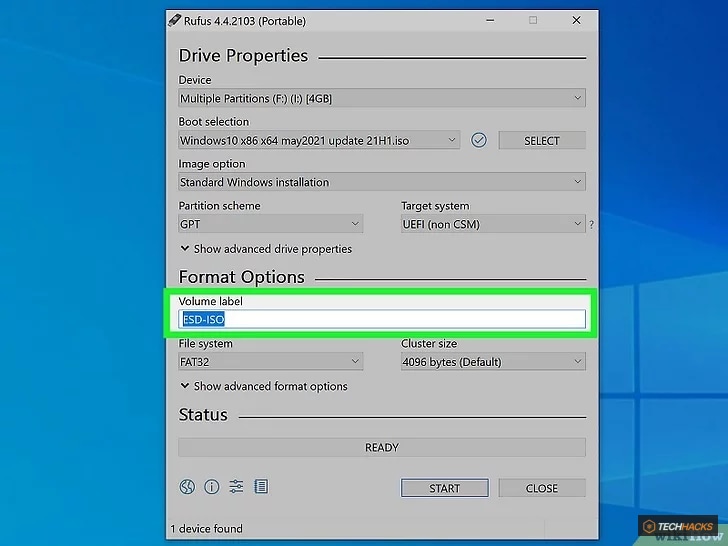The width and height of the screenshot is (728, 546).
Task: Open the Target system UEFI dropdown
Action: (x=493, y=224)
